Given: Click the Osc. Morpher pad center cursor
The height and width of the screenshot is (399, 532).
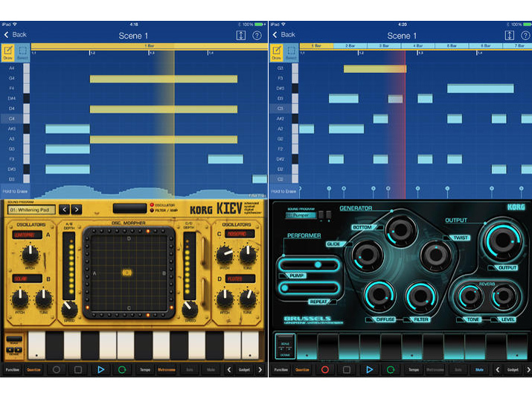Looking at the screenshot, I should coord(127,272).
